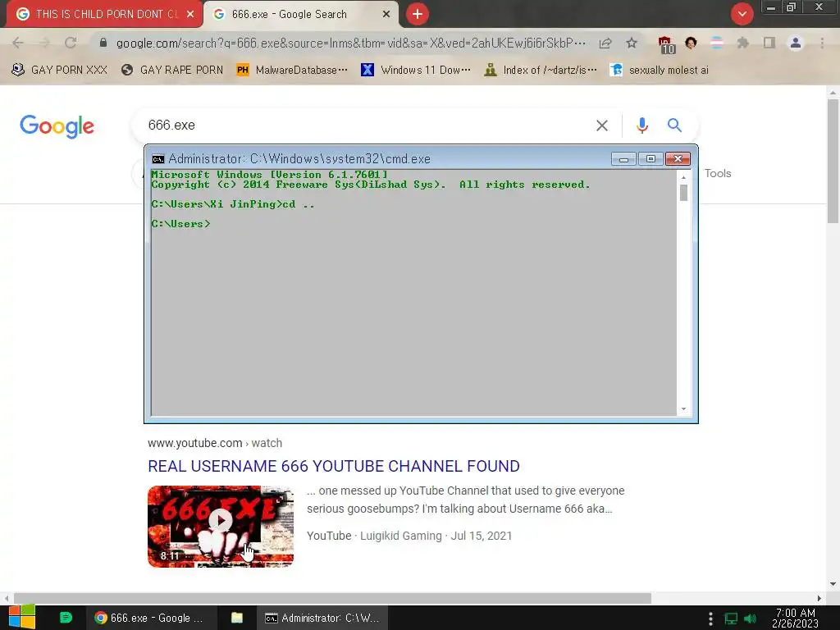
Task: Open the Tools search filter
Action: [718, 174]
